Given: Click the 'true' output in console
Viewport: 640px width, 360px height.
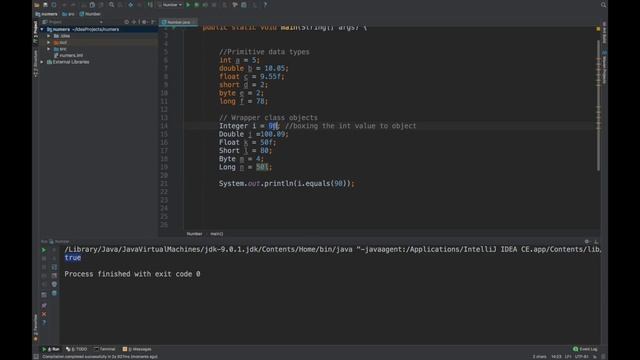Looking at the screenshot, I should tap(73, 258).
